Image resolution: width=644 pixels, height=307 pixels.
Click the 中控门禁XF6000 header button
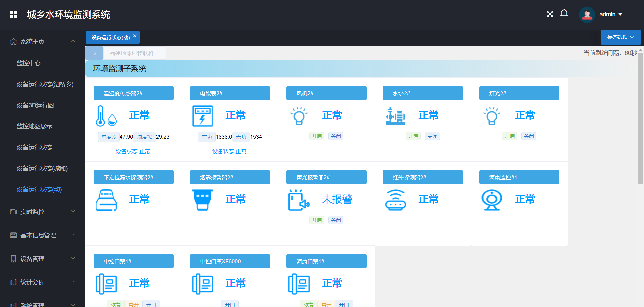click(x=230, y=261)
